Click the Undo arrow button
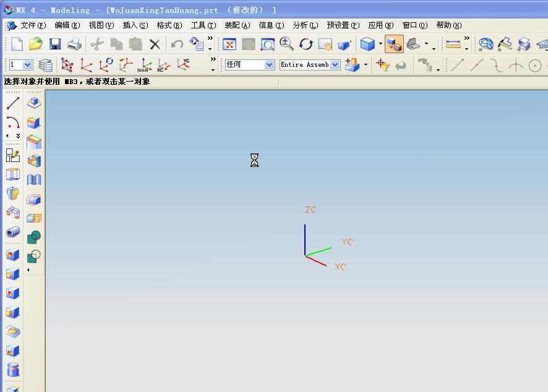This screenshot has width=548, height=392. (x=177, y=44)
